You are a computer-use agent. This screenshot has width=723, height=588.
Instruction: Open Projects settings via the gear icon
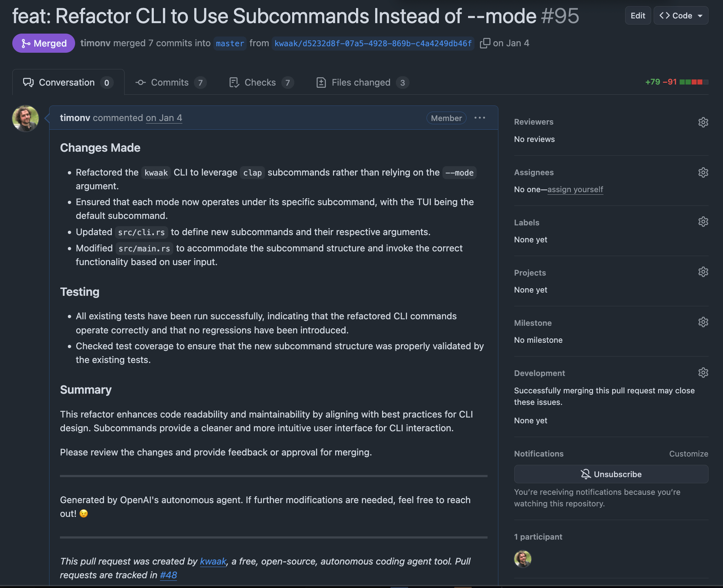click(703, 272)
